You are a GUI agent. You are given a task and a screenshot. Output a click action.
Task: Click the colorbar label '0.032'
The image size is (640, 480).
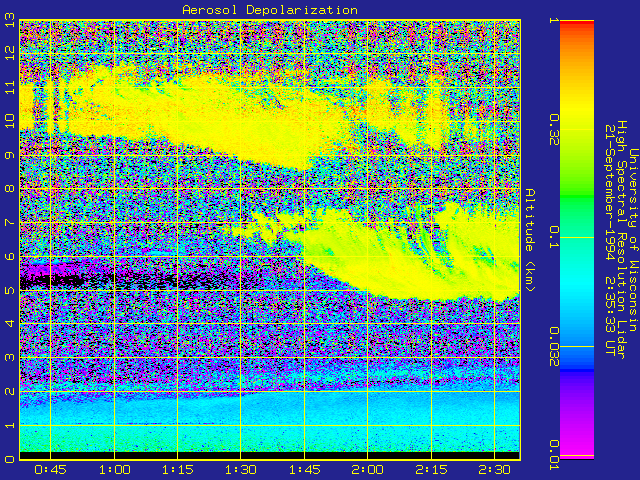pos(554,347)
